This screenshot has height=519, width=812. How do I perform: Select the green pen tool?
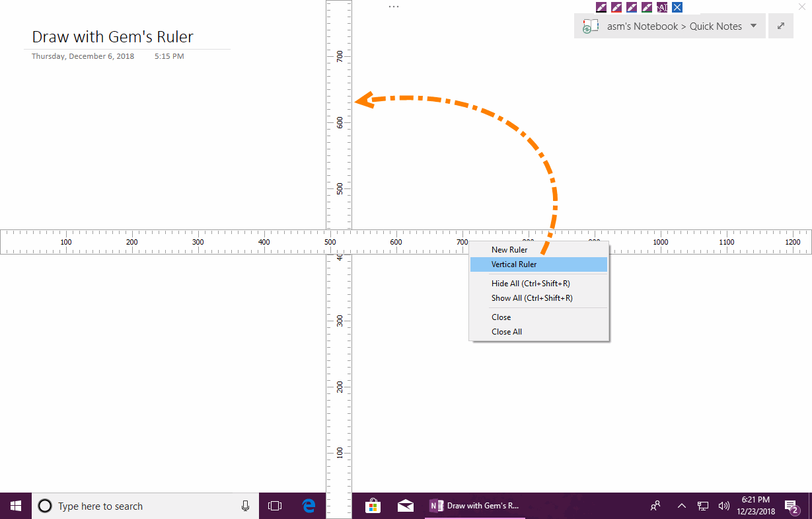click(647, 7)
